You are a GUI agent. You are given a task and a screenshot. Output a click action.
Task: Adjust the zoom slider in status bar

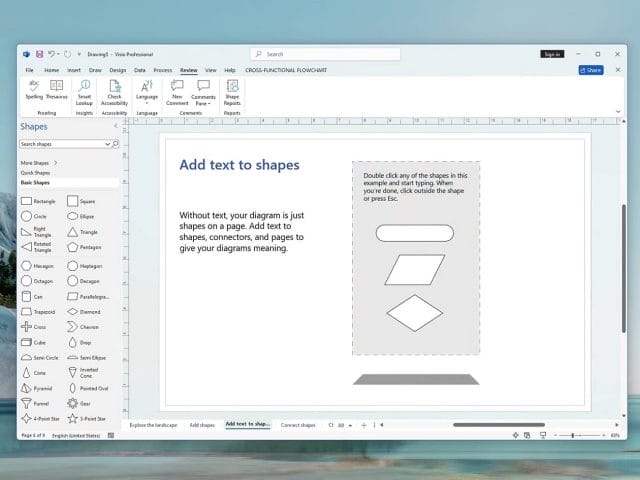coord(573,436)
